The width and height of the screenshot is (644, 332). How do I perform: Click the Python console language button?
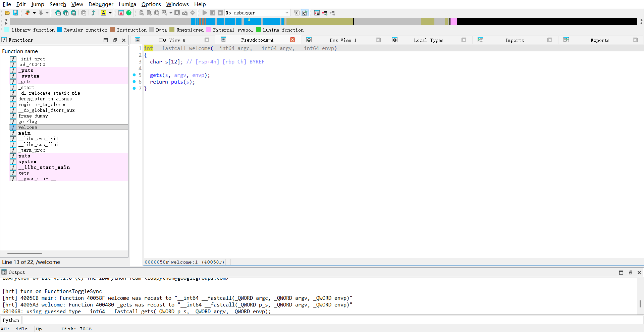(x=11, y=320)
